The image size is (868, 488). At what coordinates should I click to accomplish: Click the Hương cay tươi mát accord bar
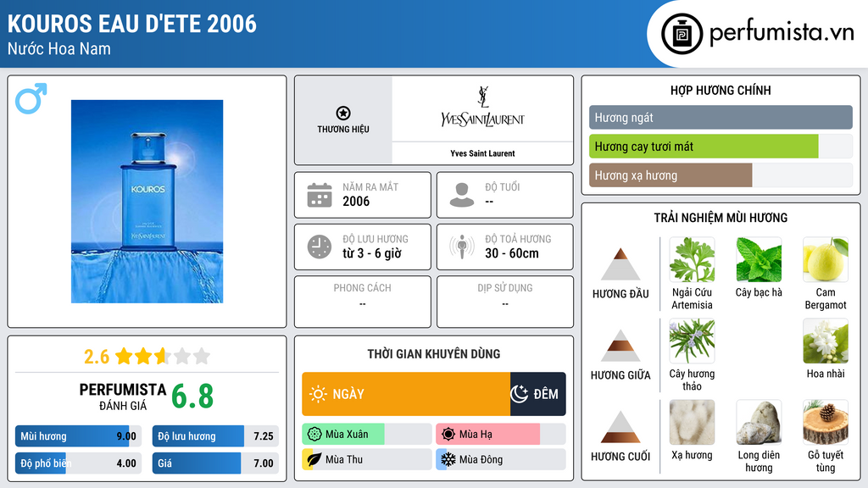(x=704, y=147)
